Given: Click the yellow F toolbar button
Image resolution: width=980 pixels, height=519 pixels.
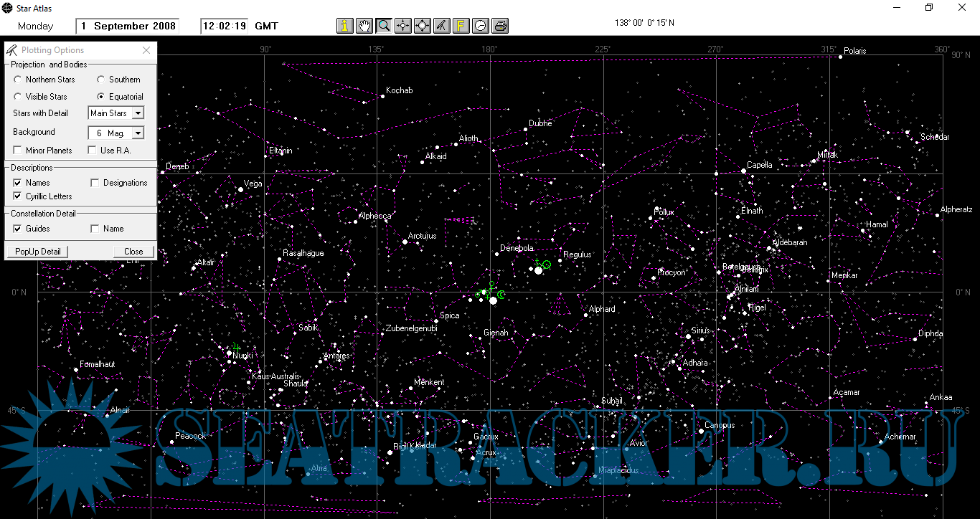Looking at the screenshot, I should click(x=461, y=26).
